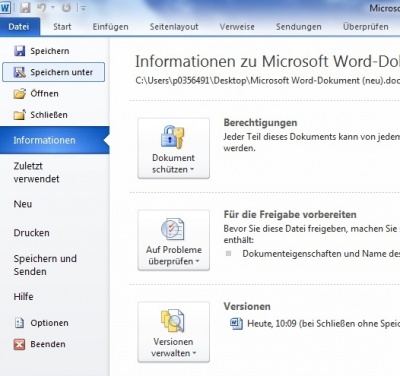Click the Berechtigungen heading
The height and width of the screenshot is (376, 400).
(x=260, y=123)
